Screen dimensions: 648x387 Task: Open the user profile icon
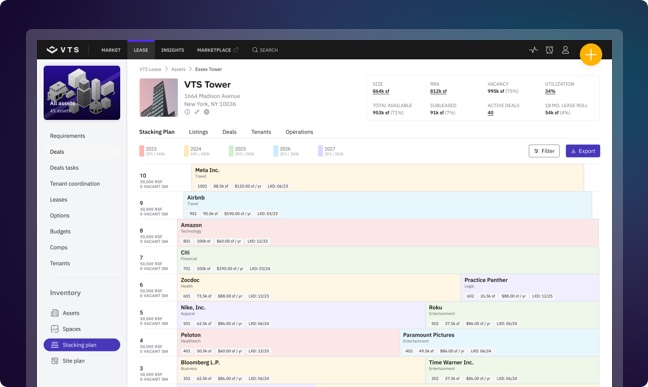(565, 50)
